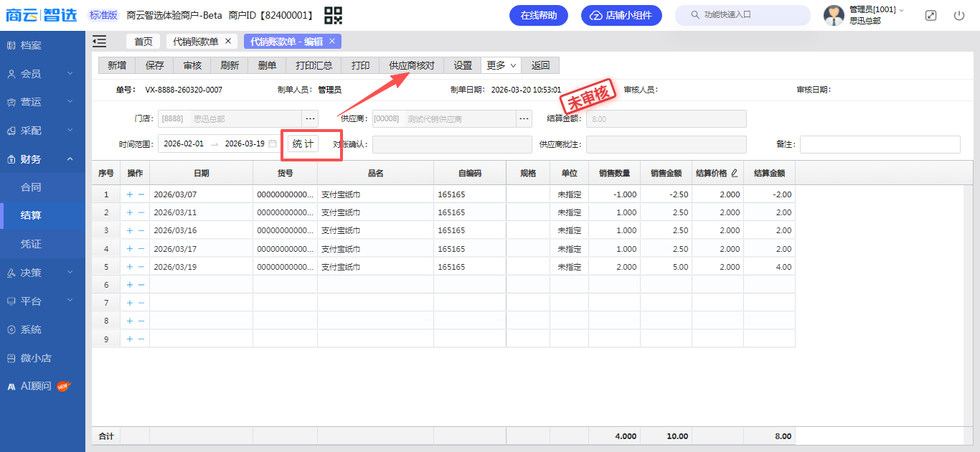This screenshot has width=980, height=452.
Task: Click 设置 in the toolbar
Action: [x=463, y=65]
